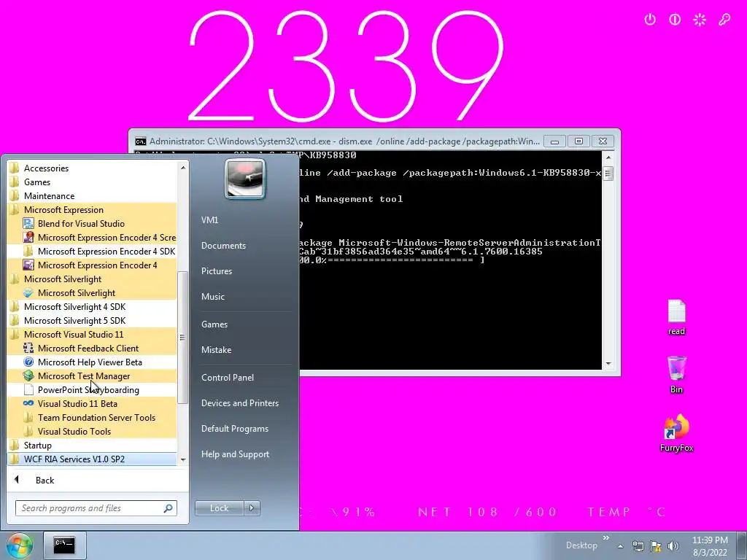
Task: Show hidden tray icons
Action: click(x=620, y=546)
